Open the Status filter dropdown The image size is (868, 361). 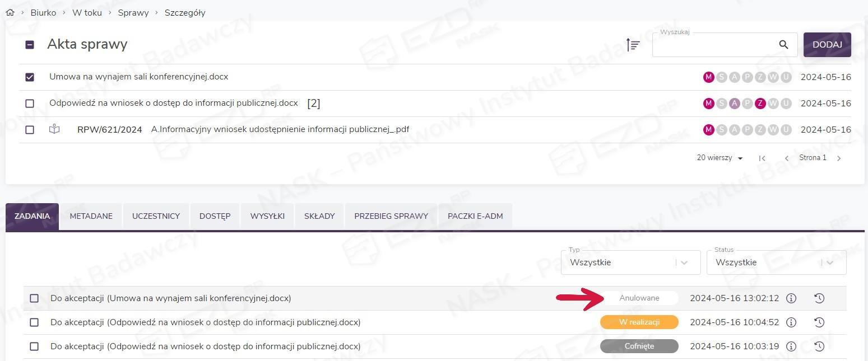(776, 262)
